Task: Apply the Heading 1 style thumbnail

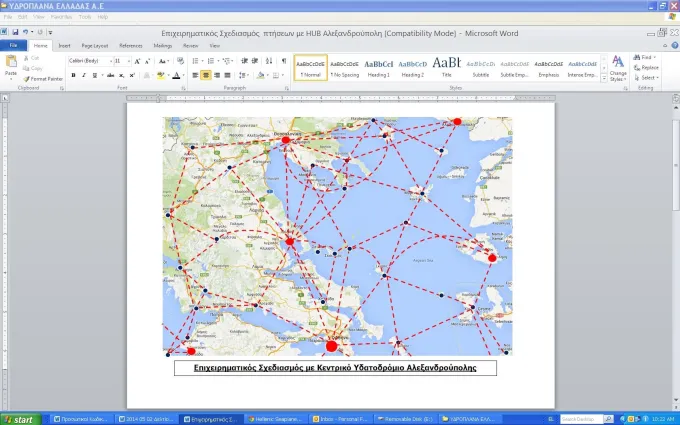Action: 379,68
